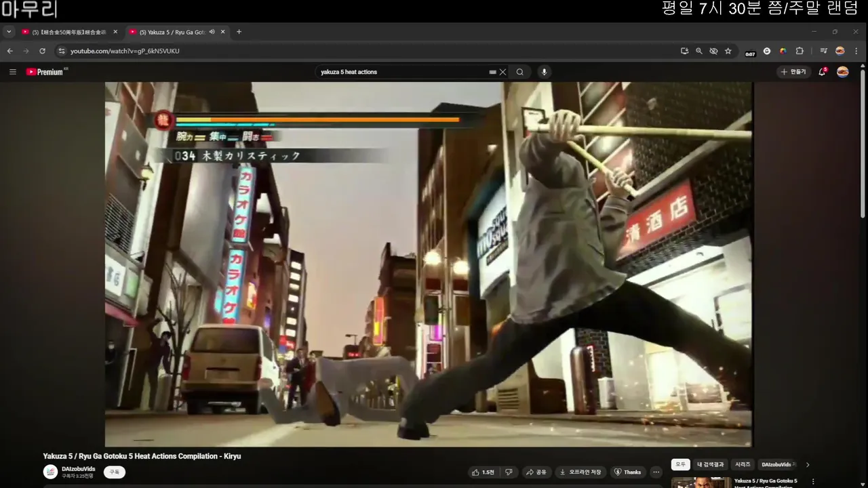Open the Chrome profile avatar
Viewport: 868px width, 488px height.
tap(840, 51)
